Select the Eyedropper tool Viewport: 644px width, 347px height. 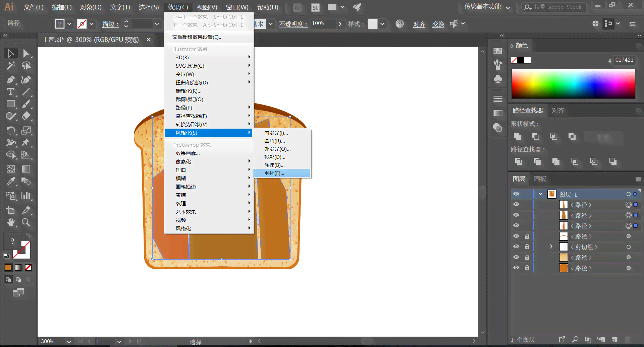click(11, 182)
